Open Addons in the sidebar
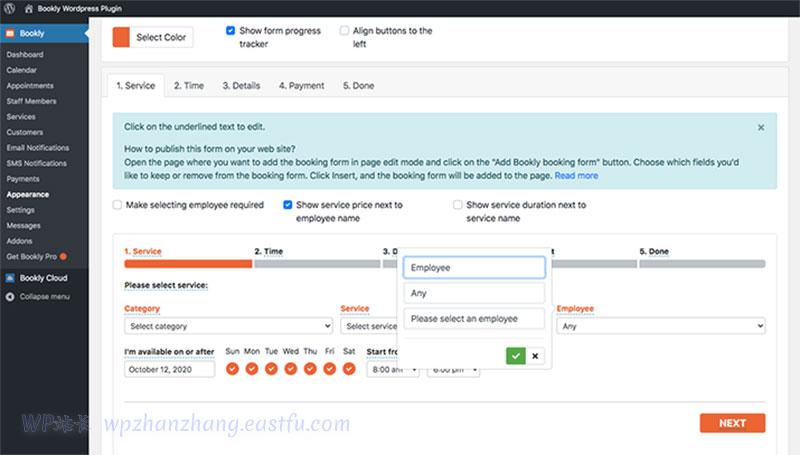Image resolution: width=800 pixels, height=455 pixels. click(x=19, y=241)
